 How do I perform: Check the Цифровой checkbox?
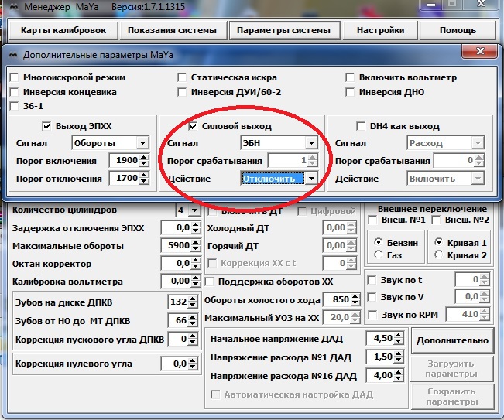pos(302,212)
